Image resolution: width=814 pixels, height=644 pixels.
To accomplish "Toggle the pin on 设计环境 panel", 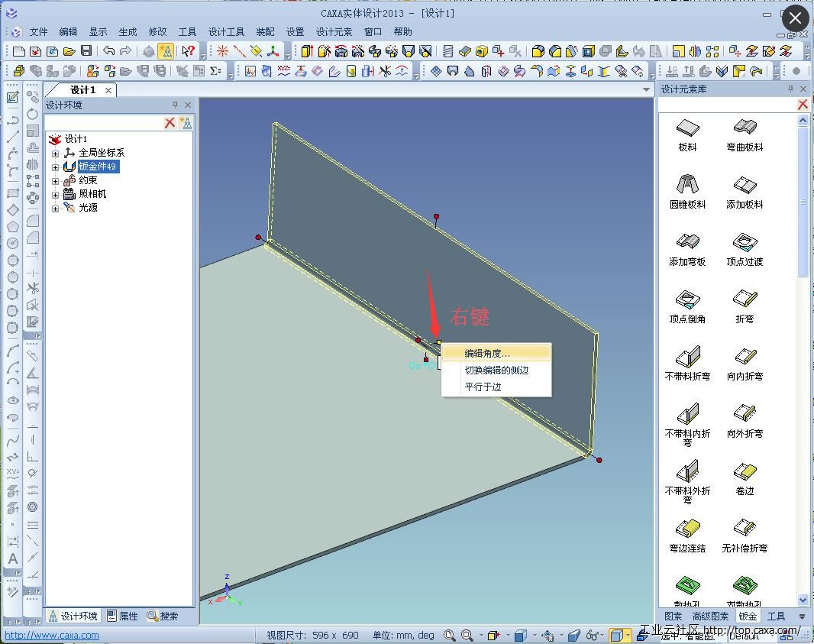I will pyautogui.click(x=175, y=105).
